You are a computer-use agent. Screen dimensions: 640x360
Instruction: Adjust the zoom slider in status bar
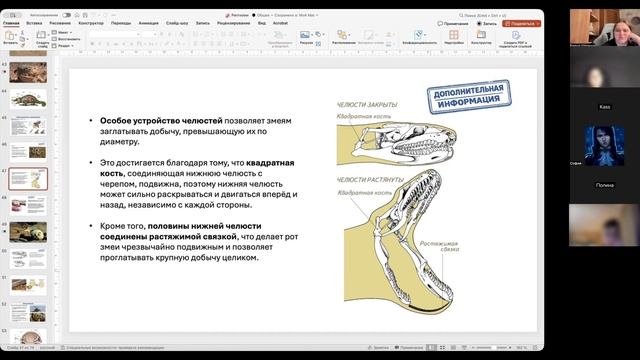coord(492,348)
